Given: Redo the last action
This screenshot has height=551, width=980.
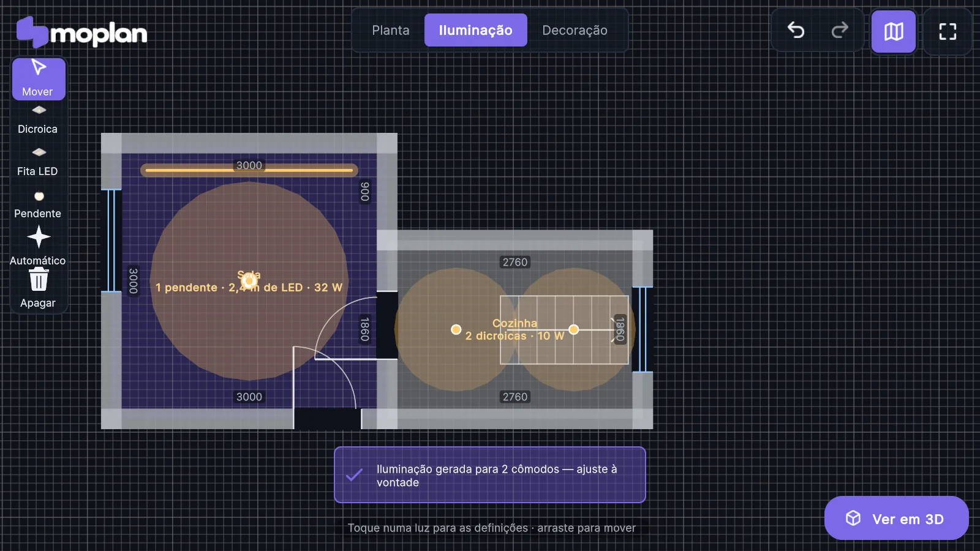Looking at the screenshot, I should [840, 30].
